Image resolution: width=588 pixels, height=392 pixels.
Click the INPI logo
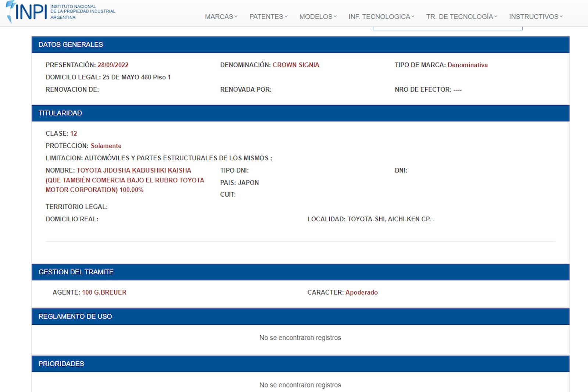[x=26, y=11]
